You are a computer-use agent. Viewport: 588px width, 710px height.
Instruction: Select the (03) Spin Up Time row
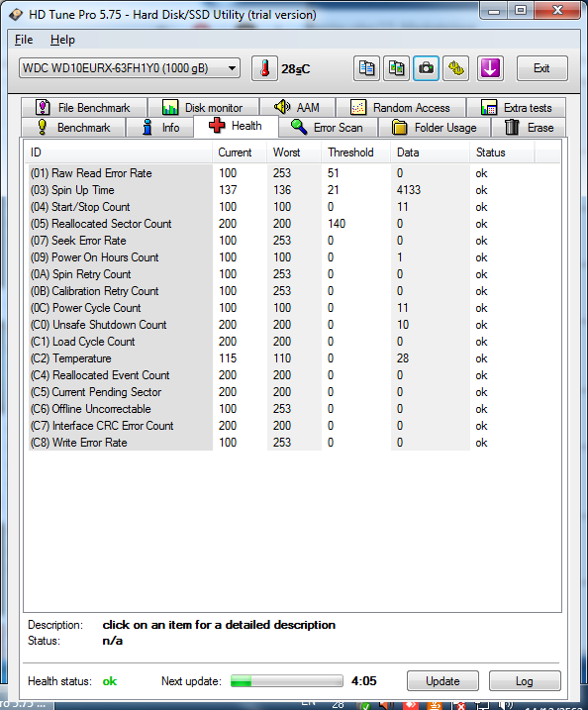[x=294, y=190]
